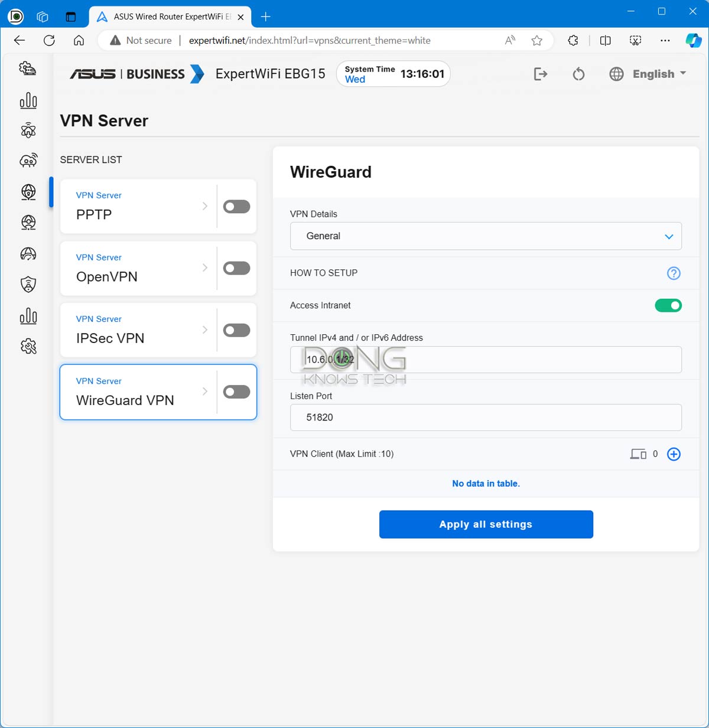The width and height of the screenshot is (709, 728).
Task: Open first bar-chart dashboard sidebar icon
Action: (28, 100)
